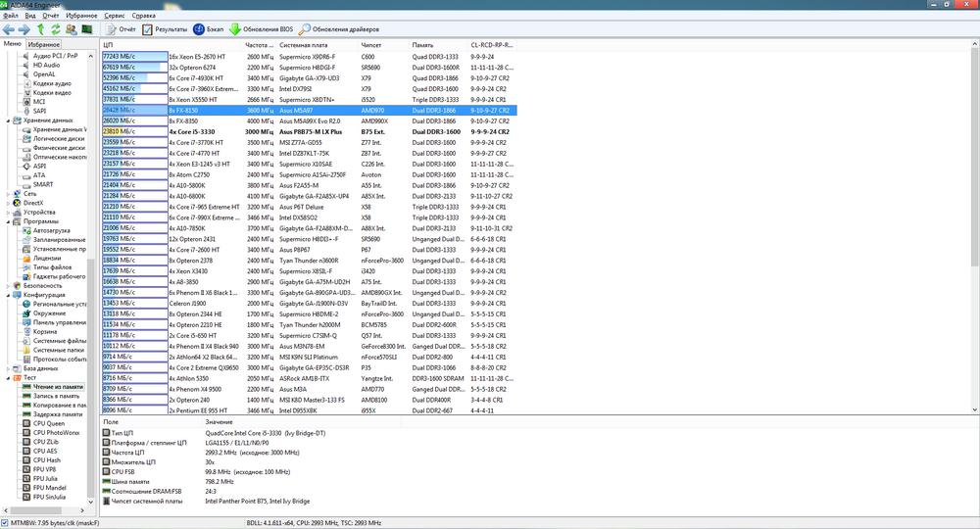Image resolution: width=980 pixels, height=529 pixels.
Task: Click the Память column header
Action: (439, 45)
